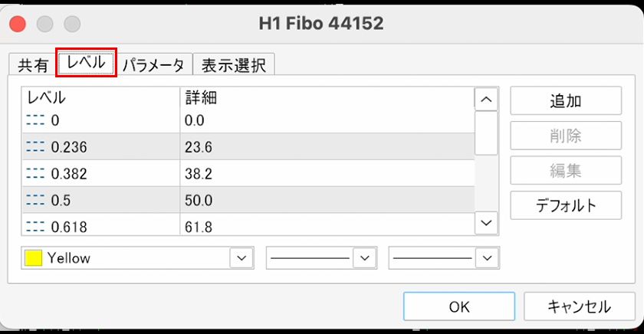Click the dashed line icon beside level 0.382

coord(37,173)
